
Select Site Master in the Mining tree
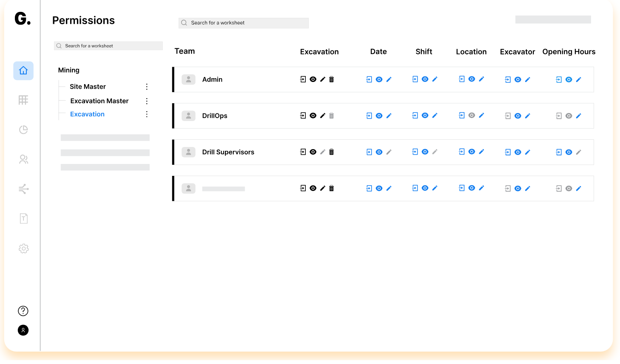coord(88,87)
